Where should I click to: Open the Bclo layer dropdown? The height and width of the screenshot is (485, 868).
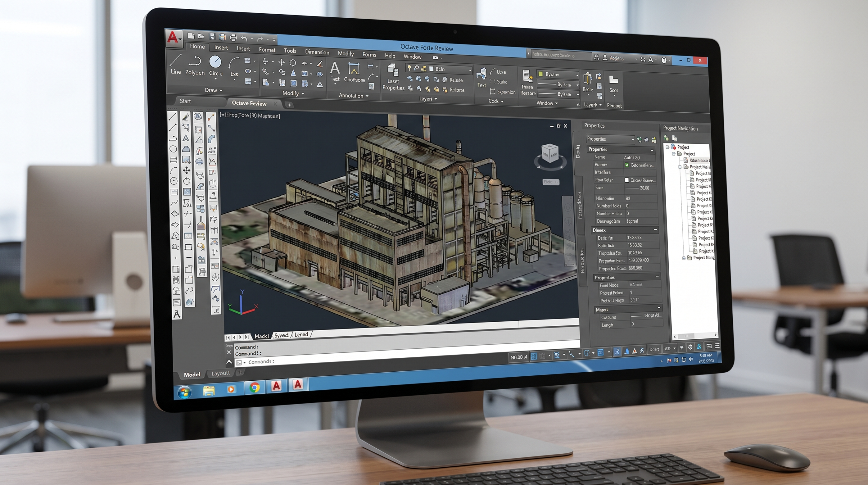[x=450, y=69]
